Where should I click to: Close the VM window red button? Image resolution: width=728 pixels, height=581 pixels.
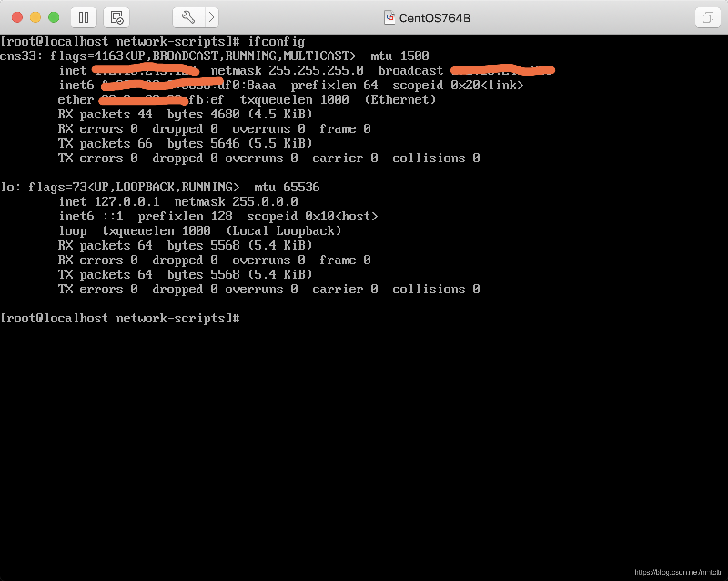pyautogui.click(x=17, y=17)
